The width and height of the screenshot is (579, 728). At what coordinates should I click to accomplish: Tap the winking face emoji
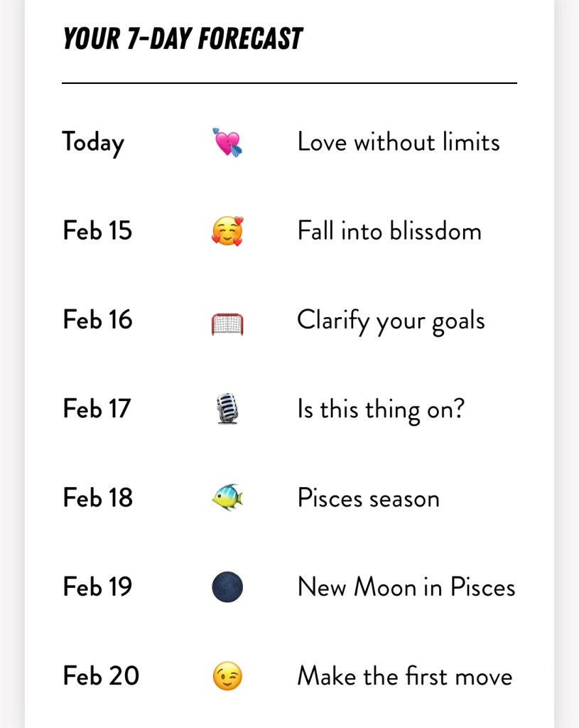[x=227, y=676]
